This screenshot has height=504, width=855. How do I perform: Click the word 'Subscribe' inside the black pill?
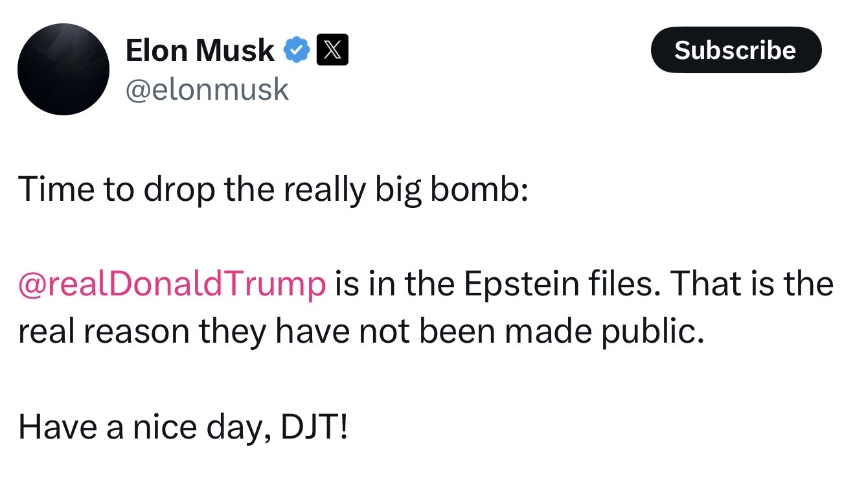[736, 50]
